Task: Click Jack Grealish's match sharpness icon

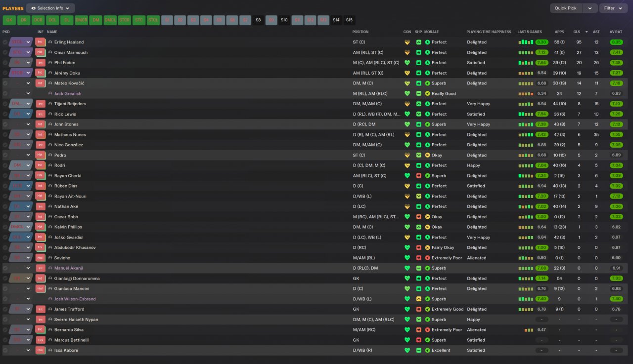Action: [x=418, y=93]
